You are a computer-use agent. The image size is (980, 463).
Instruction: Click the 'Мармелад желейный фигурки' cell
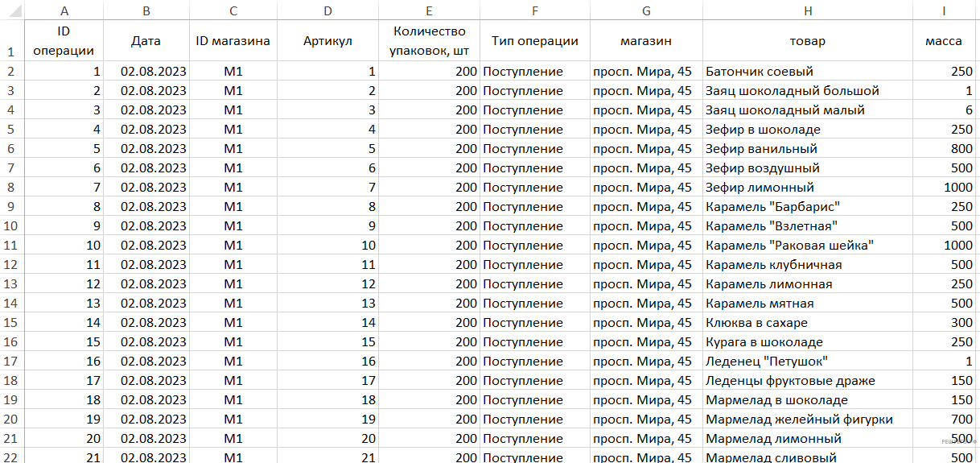799,420
